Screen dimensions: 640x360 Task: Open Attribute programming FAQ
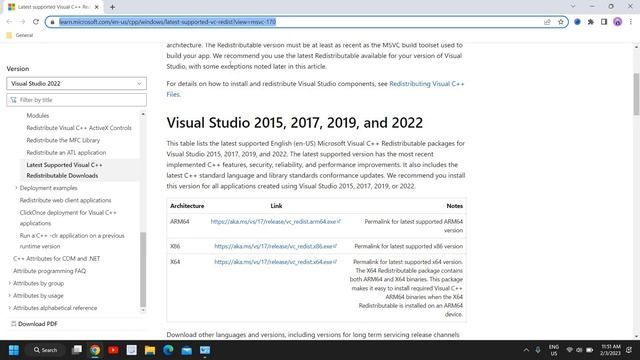pyautogui.click(x=49, y=271)
